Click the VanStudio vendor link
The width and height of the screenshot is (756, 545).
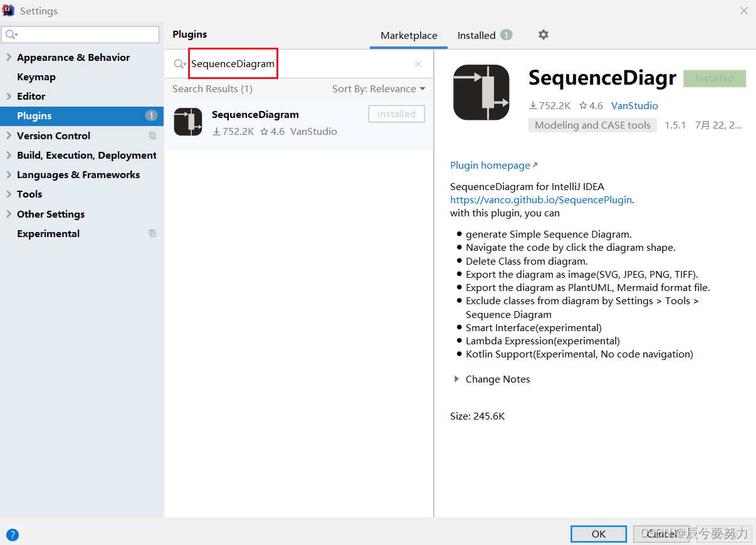[x=634, y=106]
